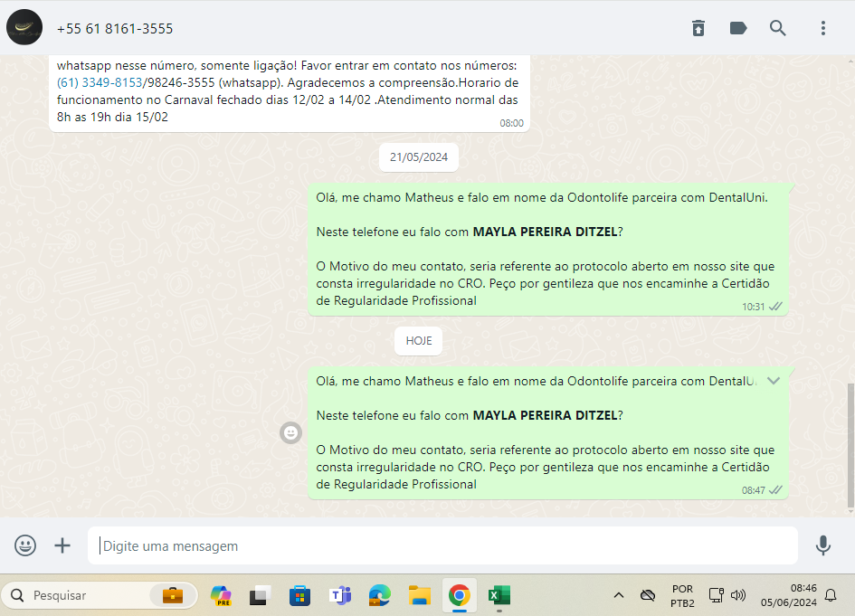Open clock showing 08:46 05/06/2024
The height and width of the screenshot is (616, 855).
pyautogui.click(x=788, y=595)
